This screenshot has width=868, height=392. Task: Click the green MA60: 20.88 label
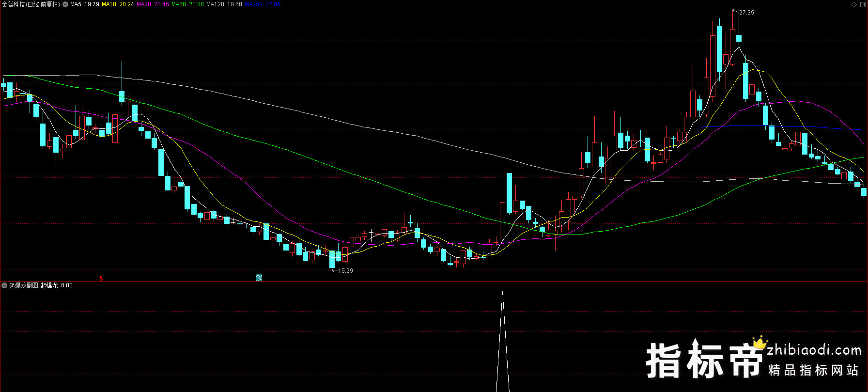tap(187, 4)
